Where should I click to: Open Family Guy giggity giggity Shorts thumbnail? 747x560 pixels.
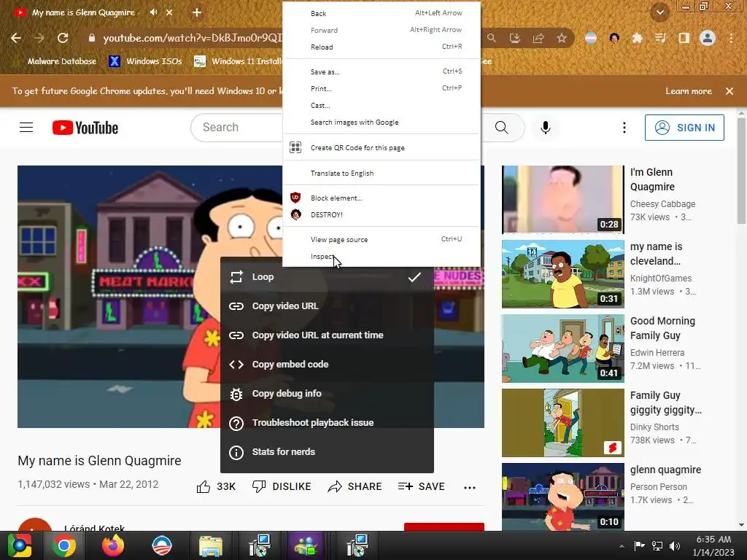[562, 423]
